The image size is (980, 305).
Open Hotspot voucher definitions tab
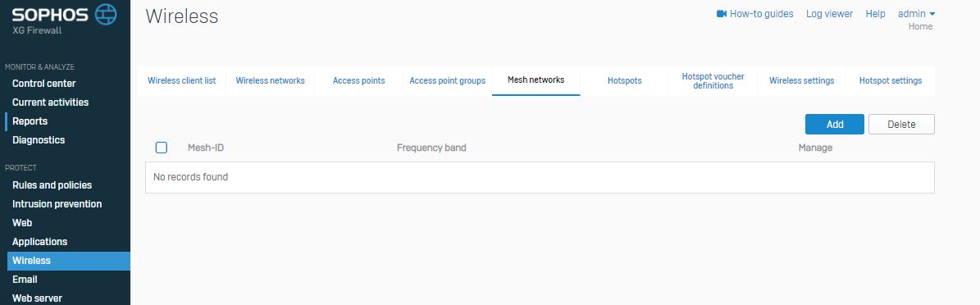[x=713, y=80]
